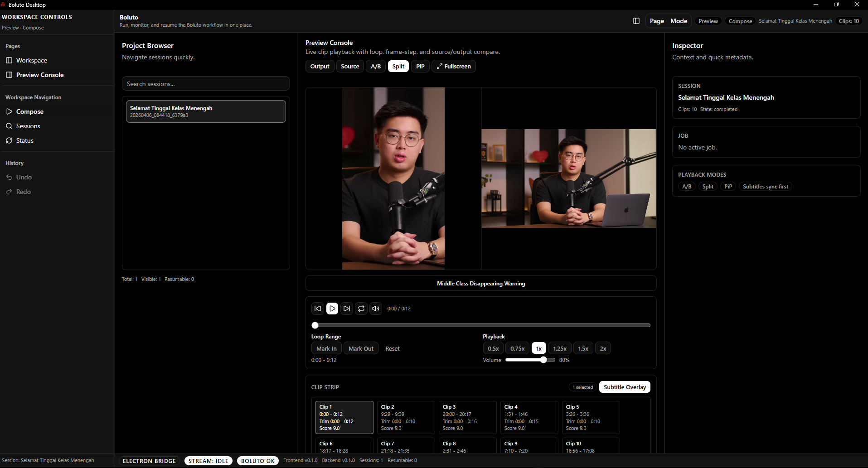Screen dimensions: 868x468
Task: Select Clip 3 in the clip strip
Action: (467, 417)
